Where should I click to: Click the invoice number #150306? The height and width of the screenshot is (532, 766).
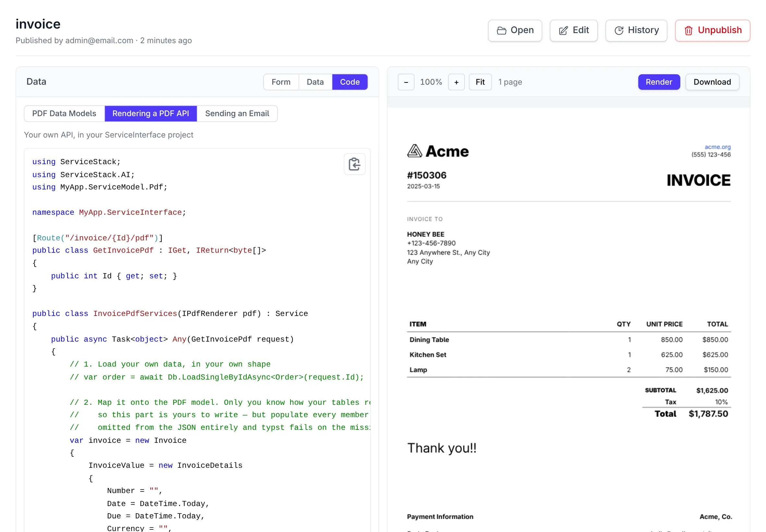(x=426, y=175)
